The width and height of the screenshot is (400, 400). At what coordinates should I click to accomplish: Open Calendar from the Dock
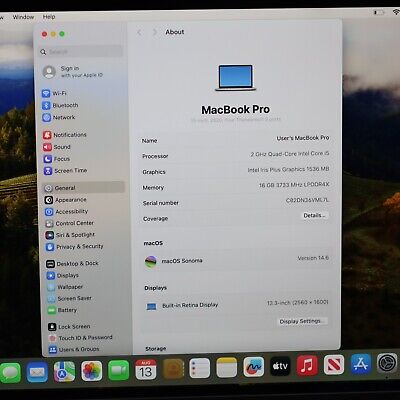(146, 369)
